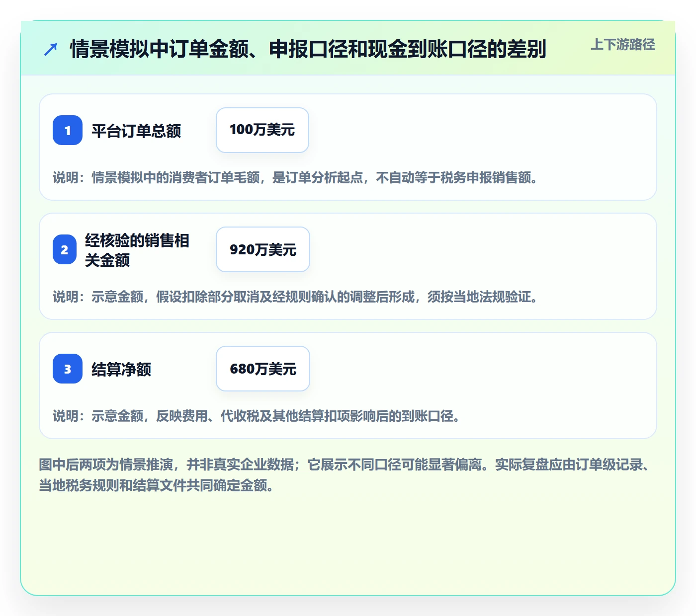
Task: Click the description mentioning 须按当地法规验证
Action: tap(295, 297)
